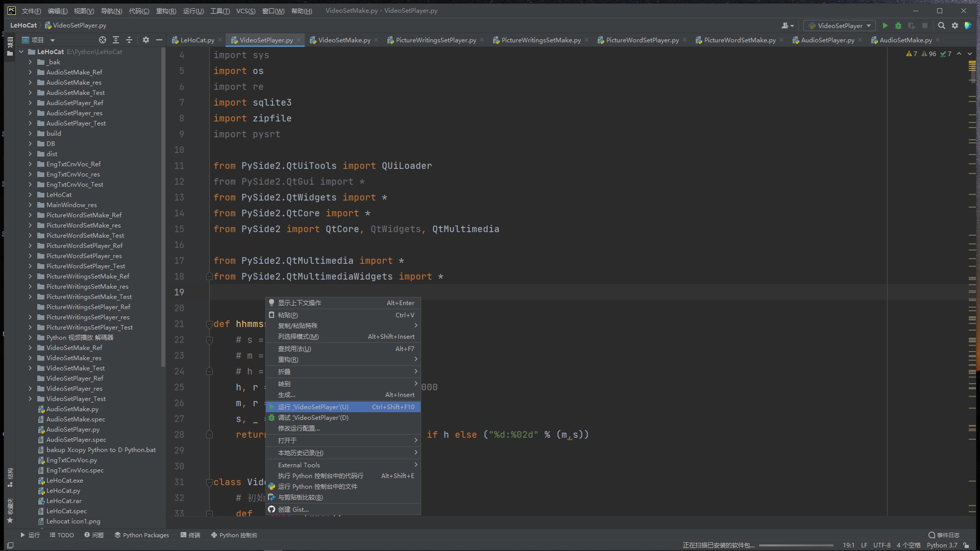
Task: Choose 粘贴(P) from the context menu
Action: [288, 315]
